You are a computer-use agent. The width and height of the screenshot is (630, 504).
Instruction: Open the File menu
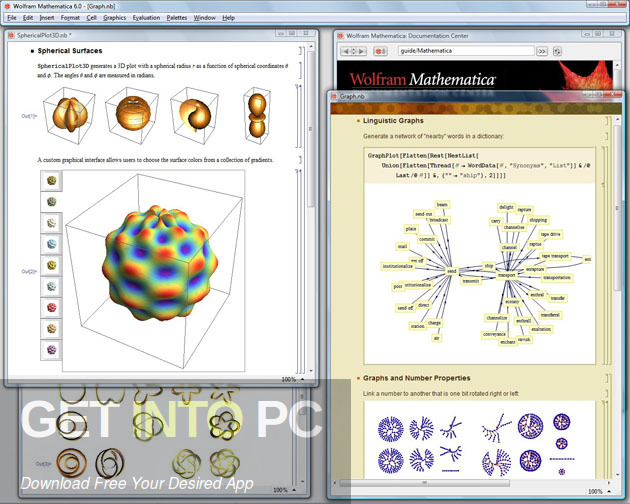click(12, 18)
